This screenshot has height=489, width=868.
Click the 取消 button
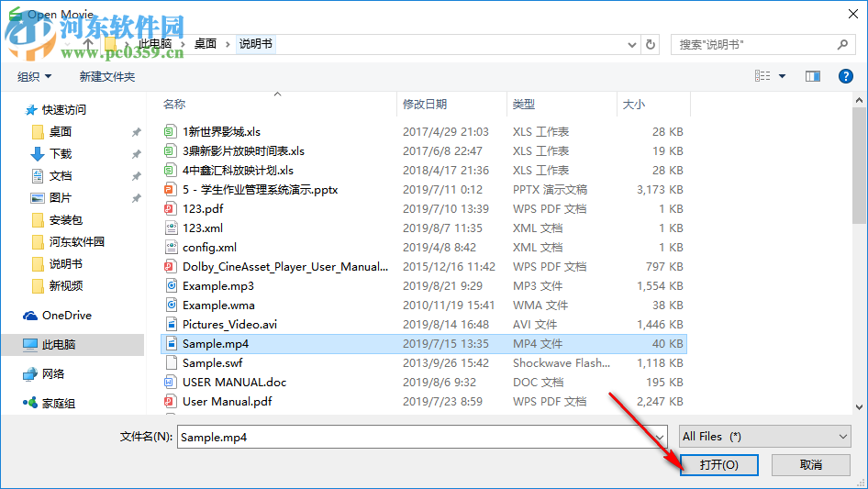click(811, 464)
